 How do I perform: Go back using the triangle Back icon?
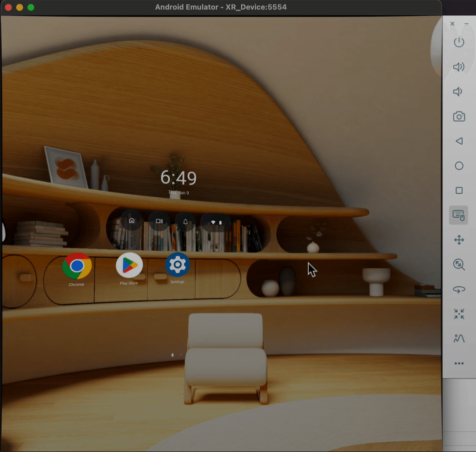(459, 141)
